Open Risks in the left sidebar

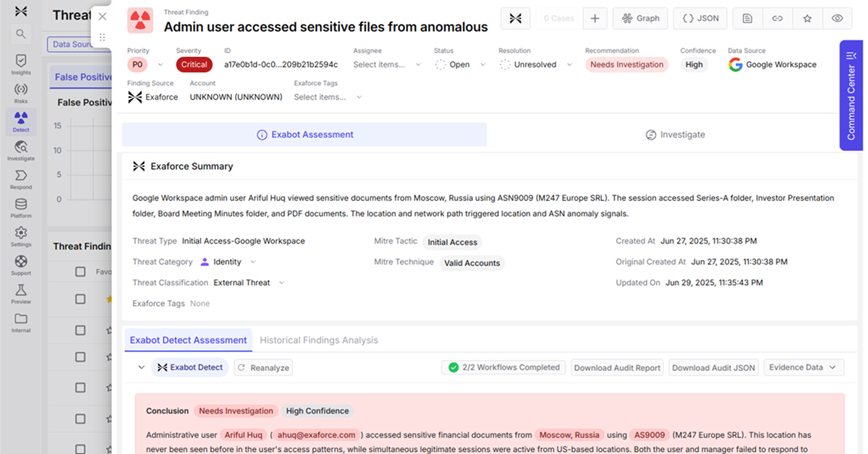[21, 93]
